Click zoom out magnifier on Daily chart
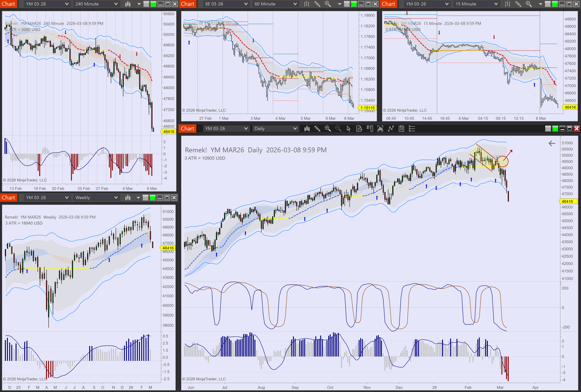 tap(338, 129)
